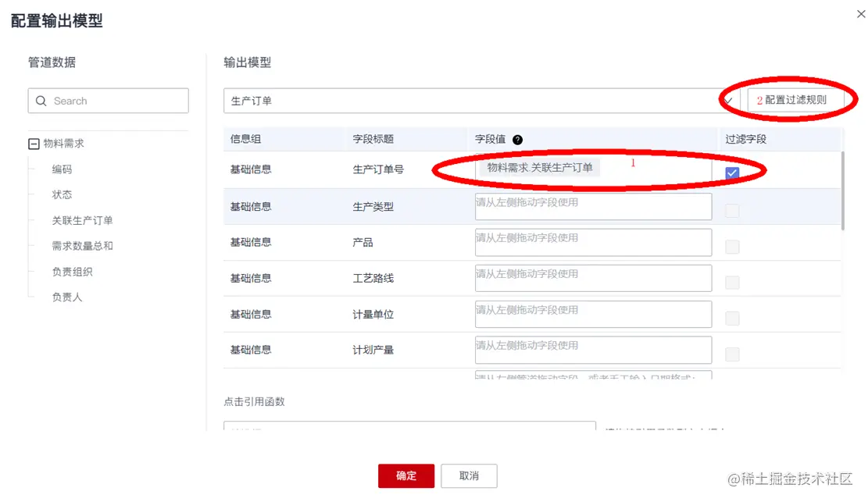Check filter field for 计划产量 row
Image resolution: width=868 pixels, height=502 pixels.
pos(732,354)
